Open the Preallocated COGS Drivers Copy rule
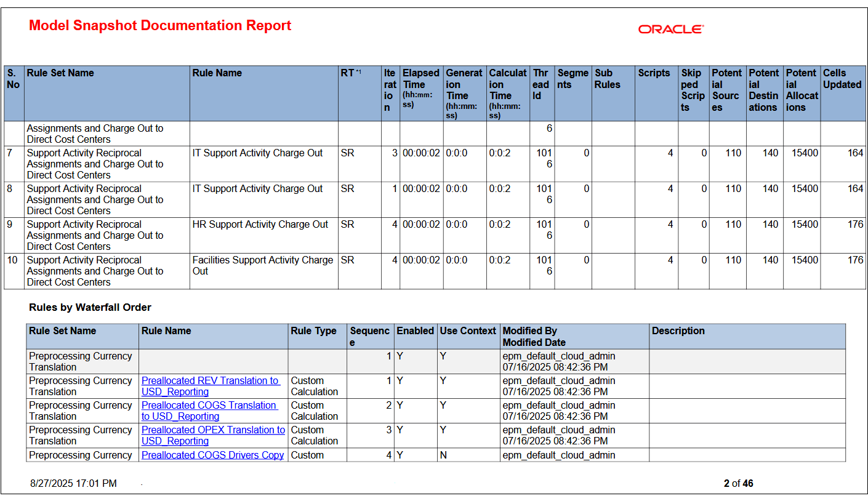 point(212,455)
